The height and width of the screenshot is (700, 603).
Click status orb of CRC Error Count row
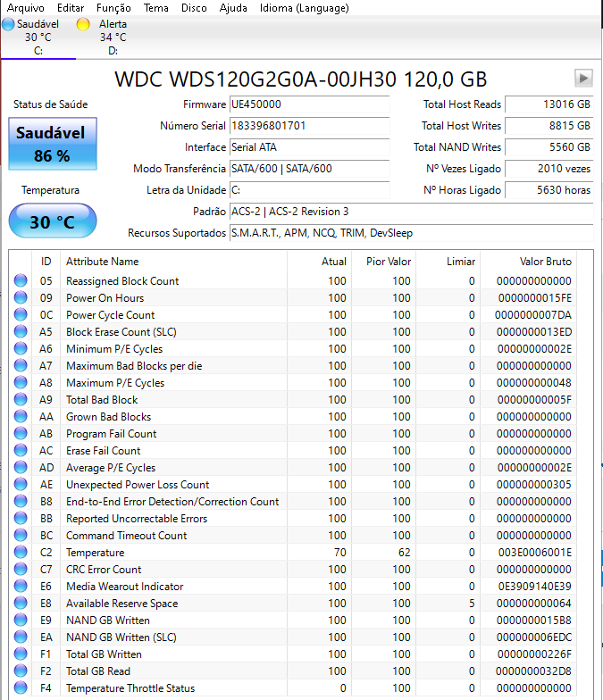(x=21, y=569)
